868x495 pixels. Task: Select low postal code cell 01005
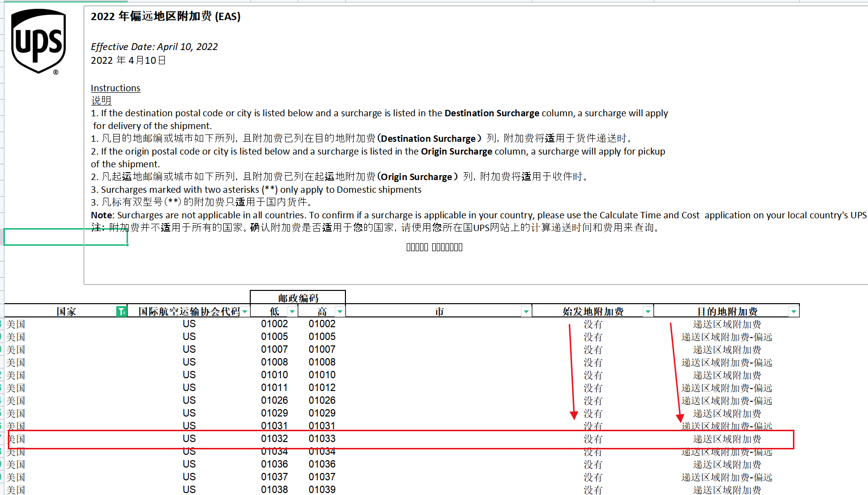pos(274,337)
